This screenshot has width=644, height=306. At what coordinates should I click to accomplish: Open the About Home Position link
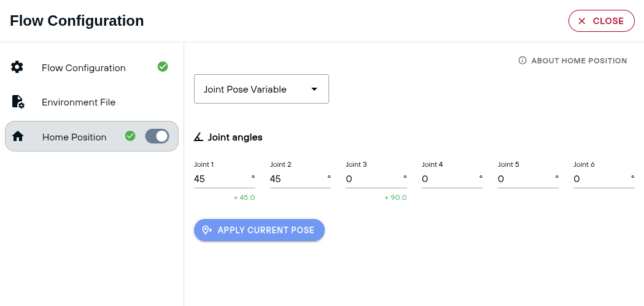coord(573,61)
